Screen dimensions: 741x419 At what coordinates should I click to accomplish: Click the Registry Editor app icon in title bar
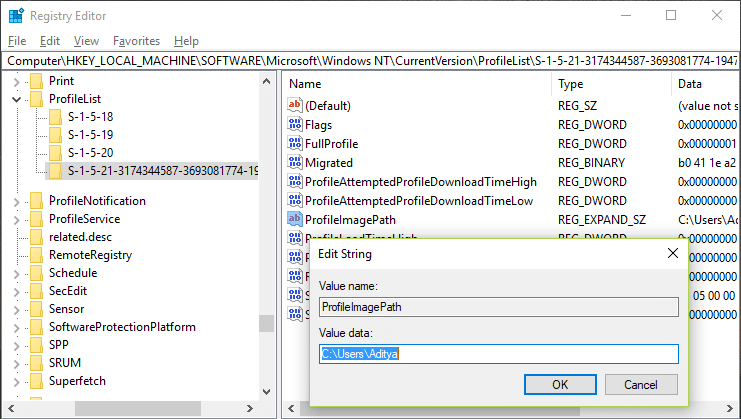15,15
